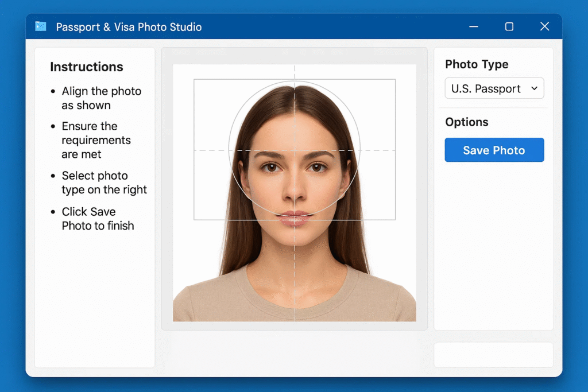
Task: Click the Photo Type label
Action: pos(477,64)
